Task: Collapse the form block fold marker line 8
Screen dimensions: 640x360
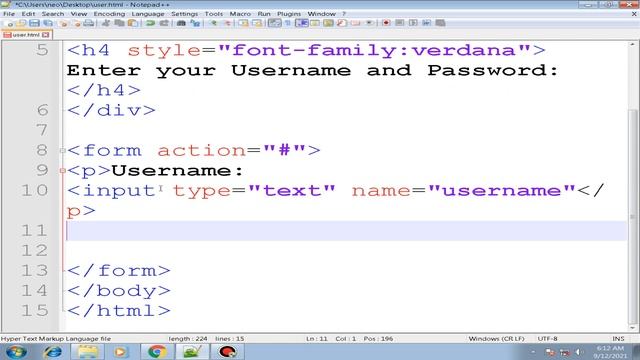Action: pos(62,151)
